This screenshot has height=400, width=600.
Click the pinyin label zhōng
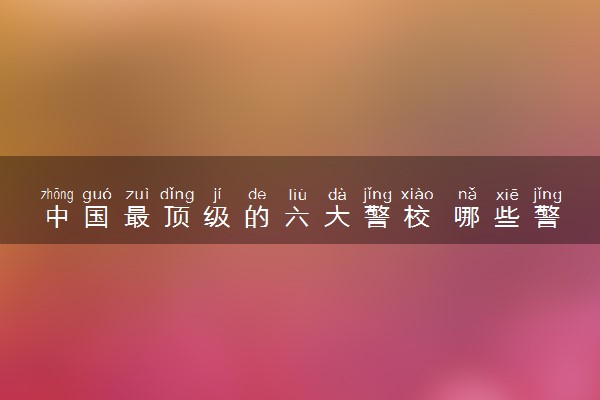57,195
